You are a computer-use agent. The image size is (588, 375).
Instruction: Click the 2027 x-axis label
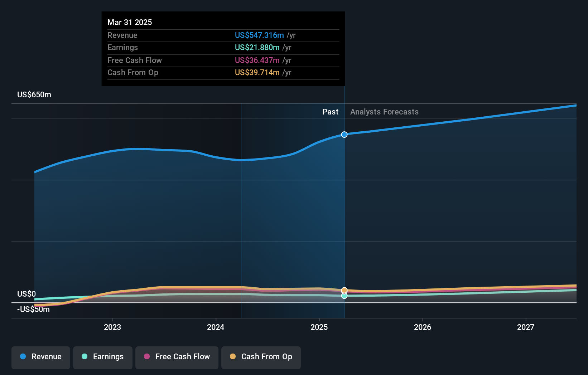pyautogui.click(x=526, y=327)
